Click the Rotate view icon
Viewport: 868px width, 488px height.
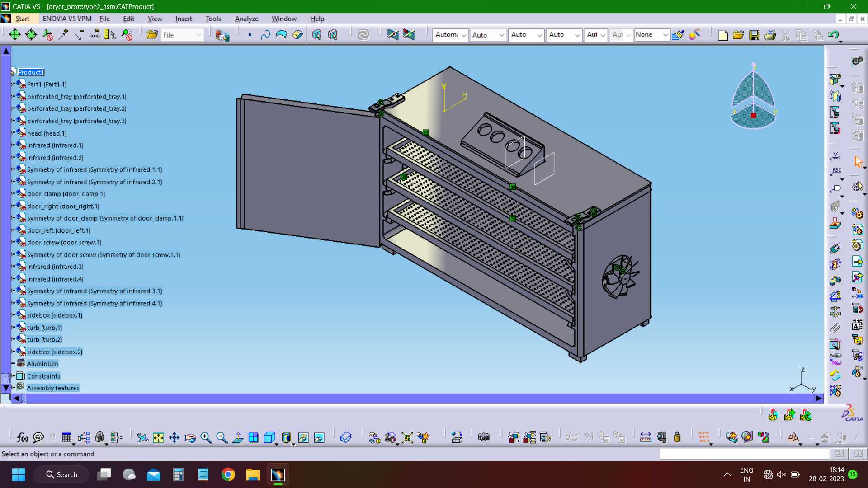click(190, 437)
